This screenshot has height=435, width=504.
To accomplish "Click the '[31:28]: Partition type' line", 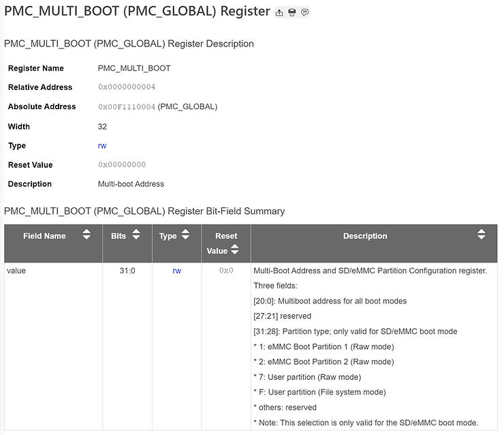I will pyautogui.click(x=355, y=331).
